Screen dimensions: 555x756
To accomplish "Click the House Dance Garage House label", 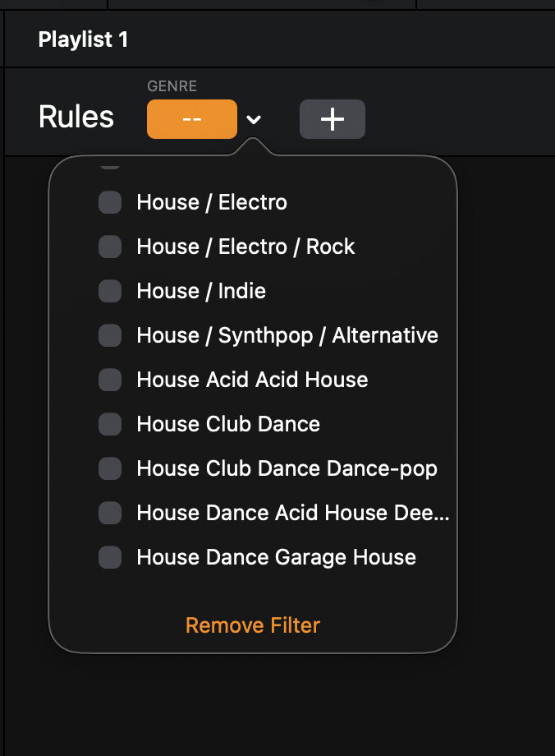I will pyautogui.click(x=276, y=557).
